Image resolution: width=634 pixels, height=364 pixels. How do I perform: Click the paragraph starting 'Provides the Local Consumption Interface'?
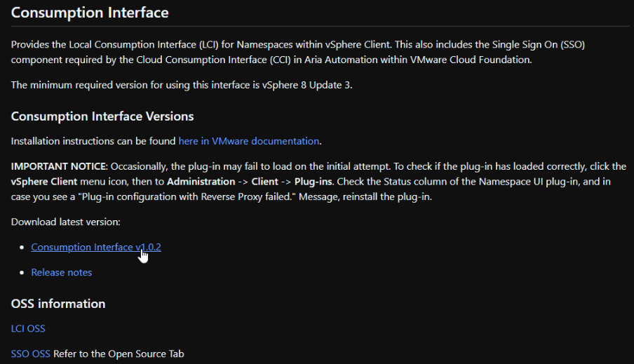298,52
